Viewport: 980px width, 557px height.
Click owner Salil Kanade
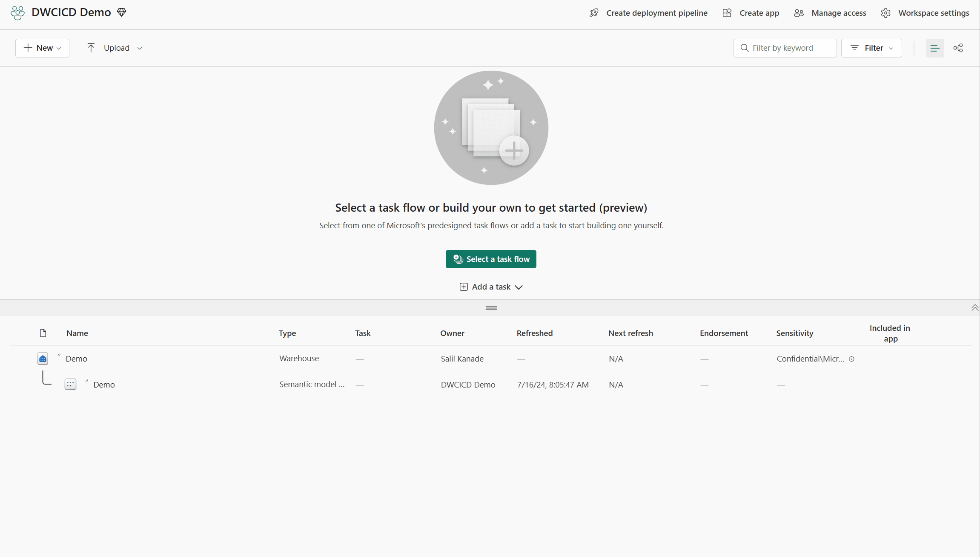point(462,359)
